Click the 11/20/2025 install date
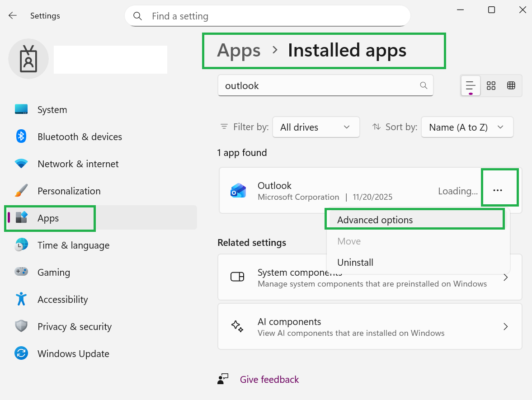 click(372, 197)
